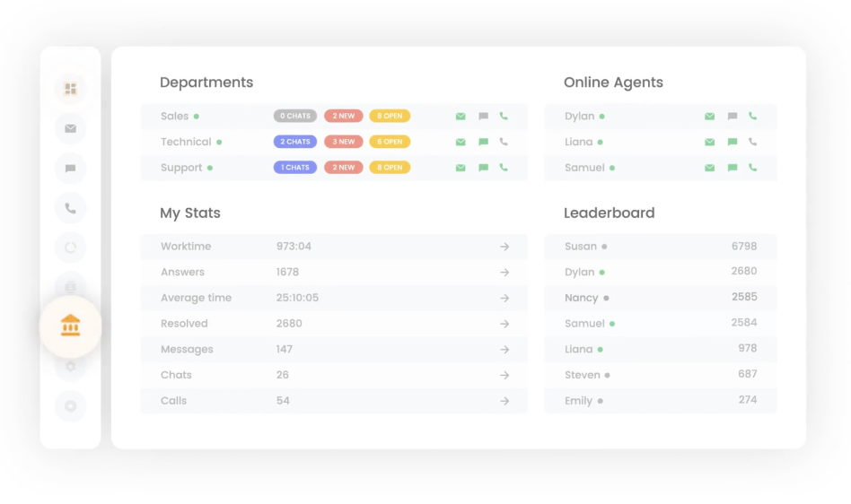Select the 'Sales' department name
851x504 pixels.
pos(174,116)
